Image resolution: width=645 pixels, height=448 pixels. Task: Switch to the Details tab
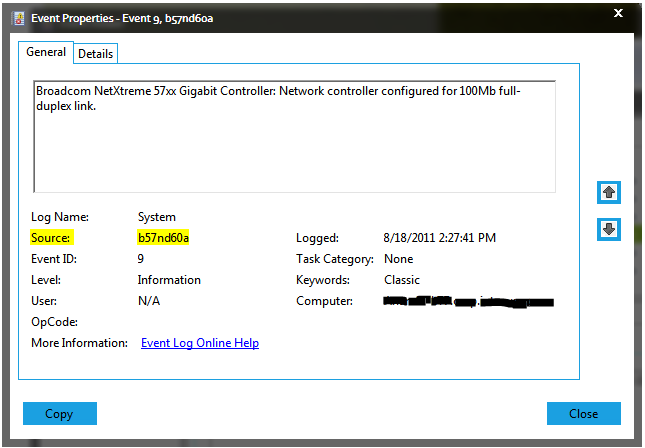point(95,54)
